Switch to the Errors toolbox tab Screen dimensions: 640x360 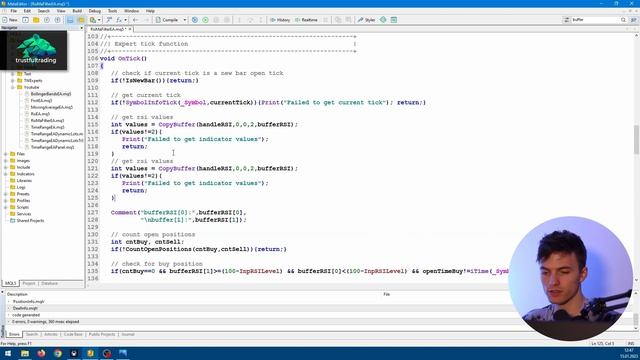(14, 334)
